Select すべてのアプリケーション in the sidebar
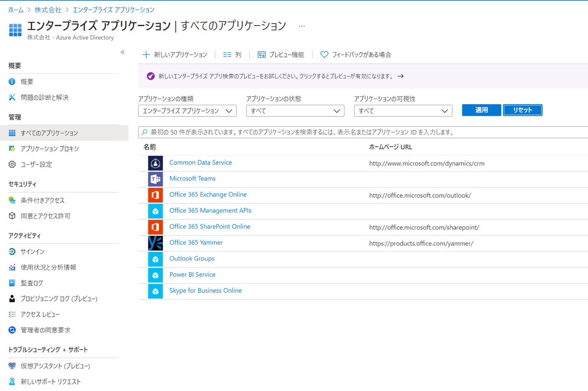 (64, 133)
